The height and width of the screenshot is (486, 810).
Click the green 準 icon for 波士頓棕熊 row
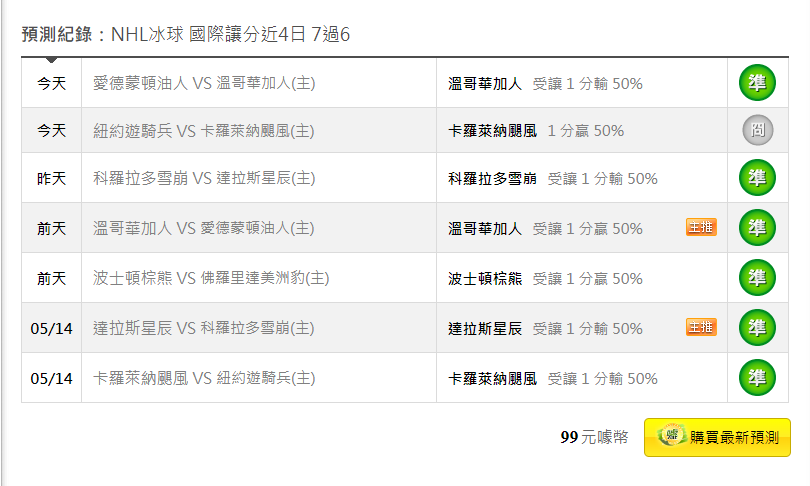[757, 278]
